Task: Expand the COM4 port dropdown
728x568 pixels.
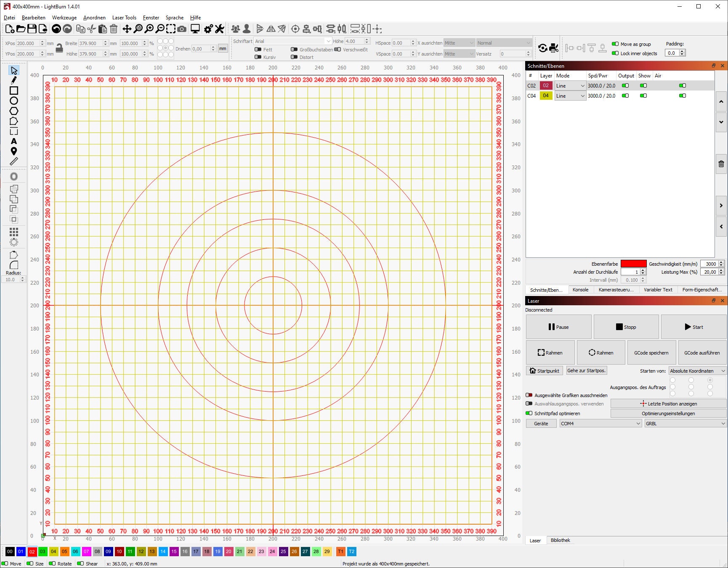Action: [600, 423]
